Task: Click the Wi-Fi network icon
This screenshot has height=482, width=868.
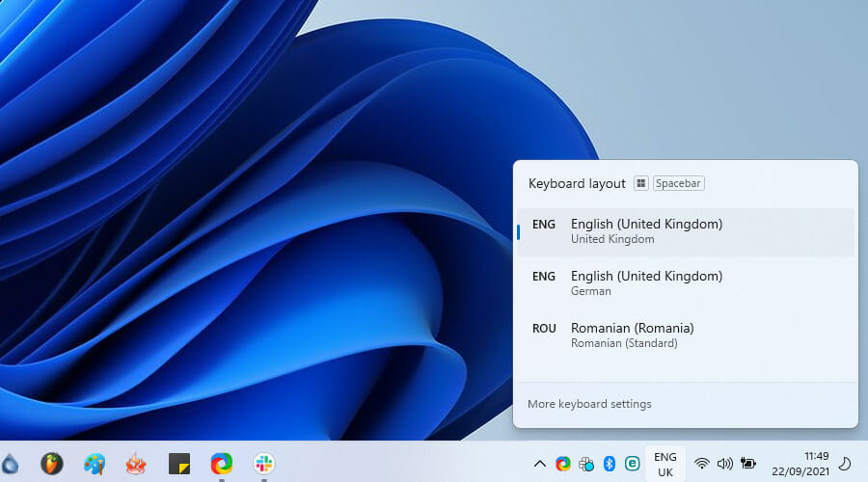Action: point(702,464)
